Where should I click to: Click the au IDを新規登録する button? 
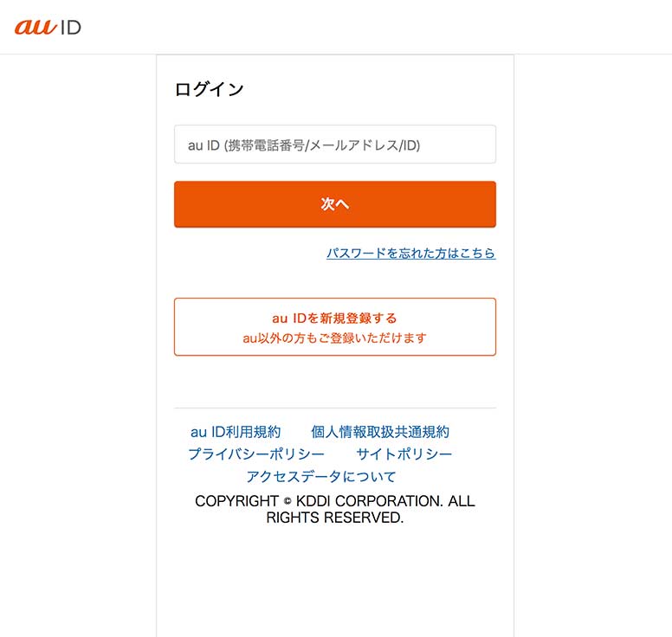click(x=335, y=327)
